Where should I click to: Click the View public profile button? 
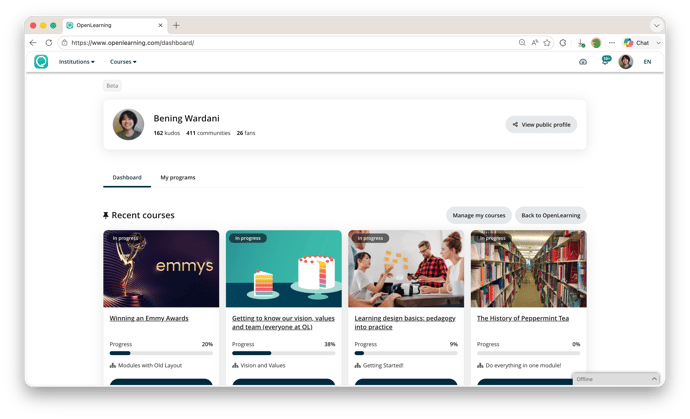coord(541,125)
